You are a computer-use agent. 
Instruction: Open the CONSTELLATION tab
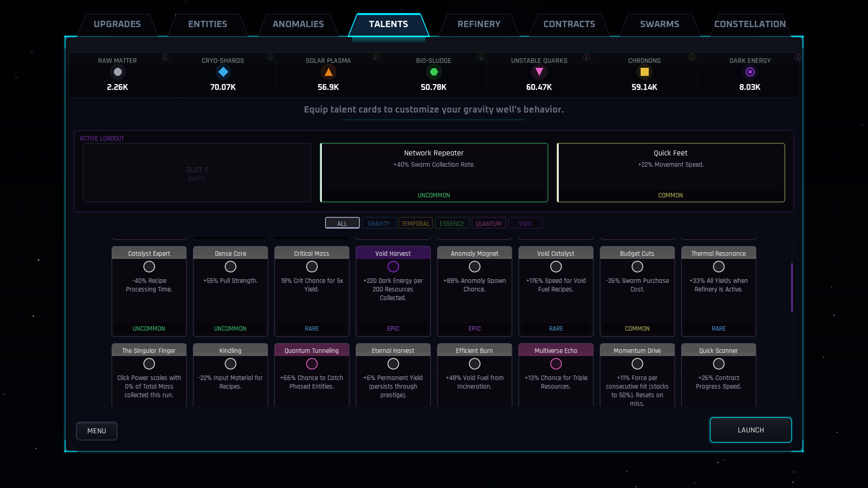pyautogui.click(x=750, y=24)
